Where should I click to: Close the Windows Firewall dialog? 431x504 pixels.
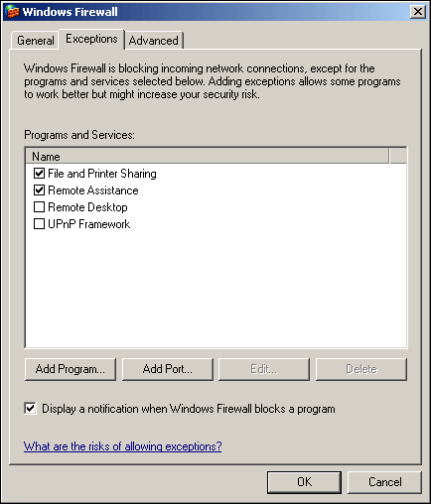pyautogui.click(x=418, y=12)
